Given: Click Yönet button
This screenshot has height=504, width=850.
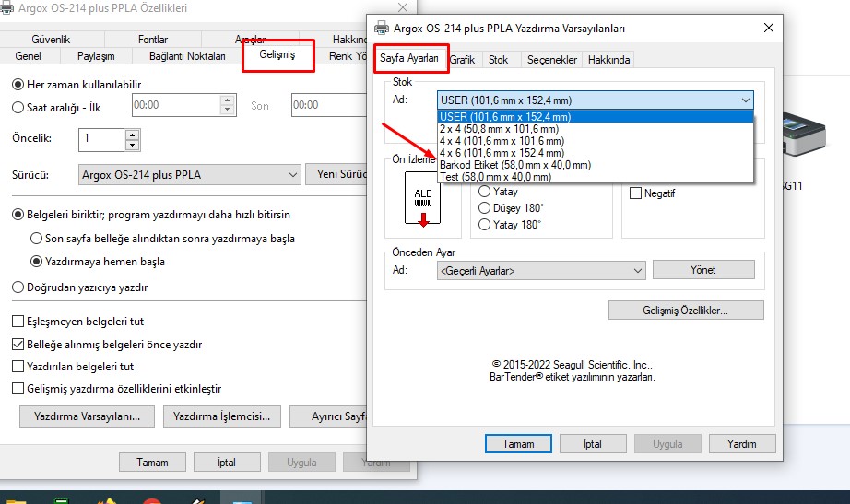Looking at the screenshot, I should 703,270.
